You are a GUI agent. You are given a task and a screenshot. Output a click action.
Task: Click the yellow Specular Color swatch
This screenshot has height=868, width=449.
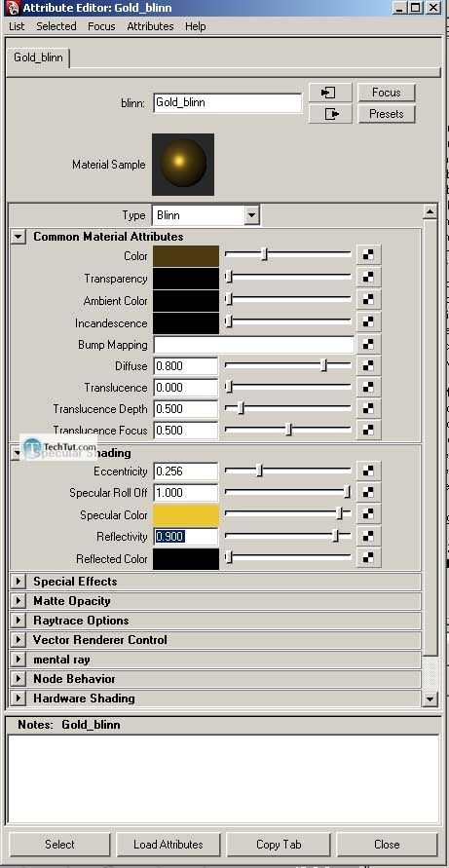pos(185,514)
